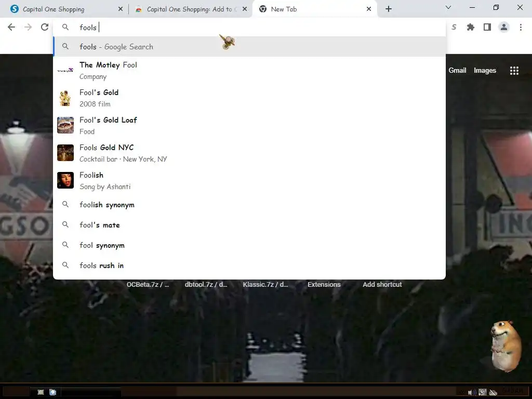Open the Google apps grid

point(514,70)
